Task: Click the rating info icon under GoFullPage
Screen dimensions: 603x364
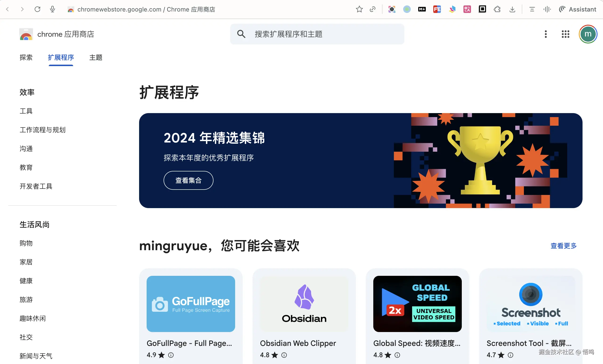Action: click(171, 355)
